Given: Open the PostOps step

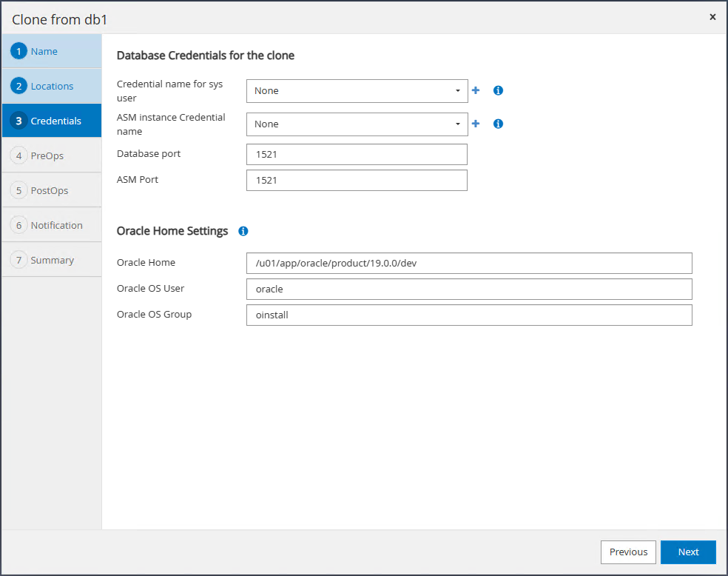Looking at the screenshot, I should click(51, 190).
